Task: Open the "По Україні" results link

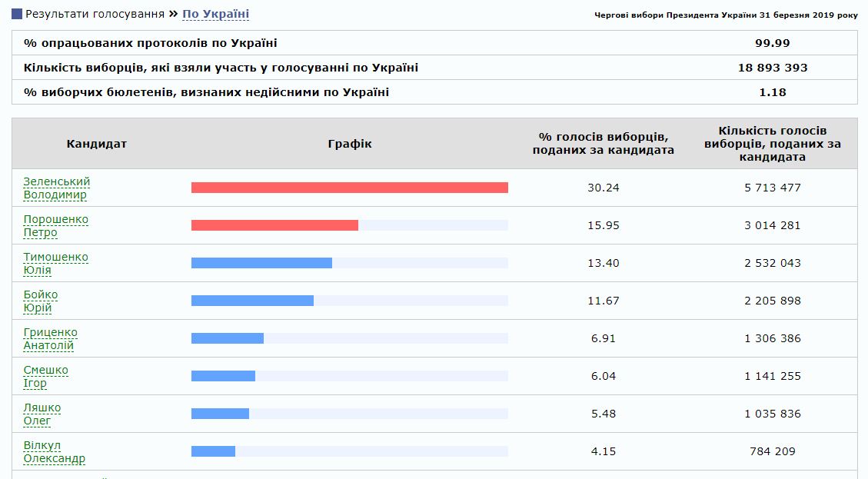Action: click(x=215, y=13)
